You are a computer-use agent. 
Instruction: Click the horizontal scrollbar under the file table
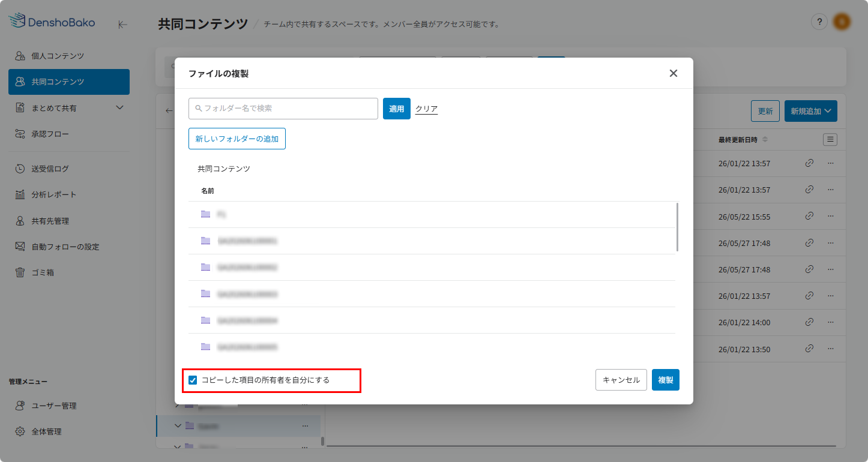click(581, 446)
